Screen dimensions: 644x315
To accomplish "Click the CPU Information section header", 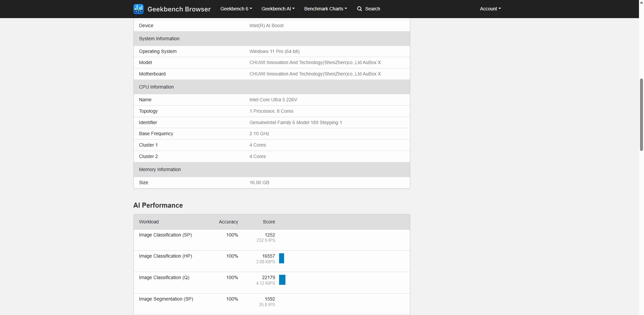I will tap(272, 87).
